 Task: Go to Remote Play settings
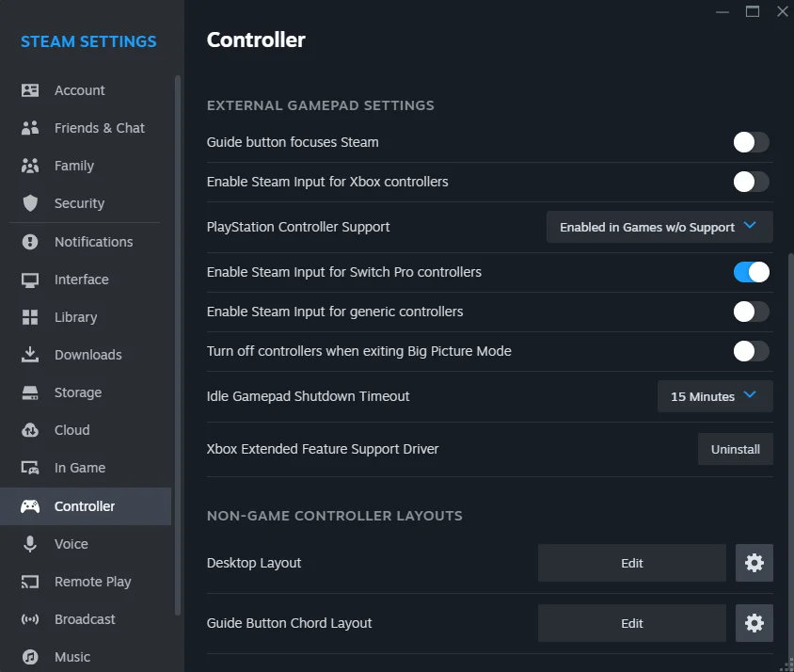click(x=86, y=582)
